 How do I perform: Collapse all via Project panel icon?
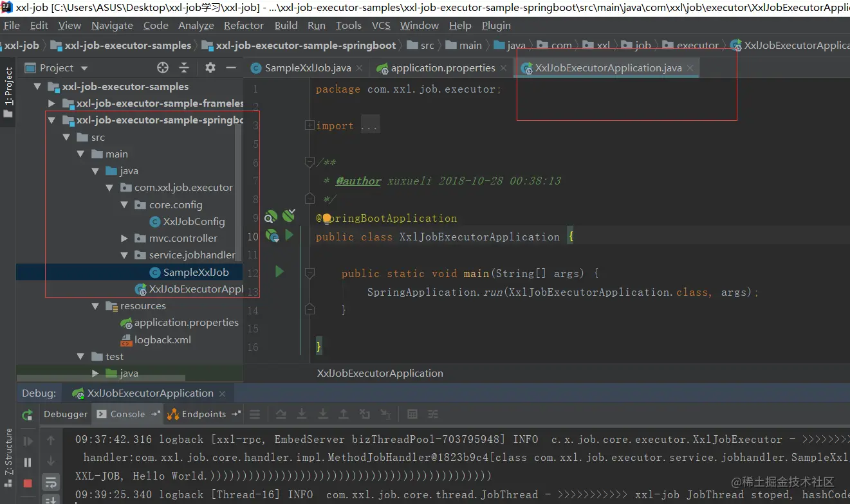pos(184,68)
